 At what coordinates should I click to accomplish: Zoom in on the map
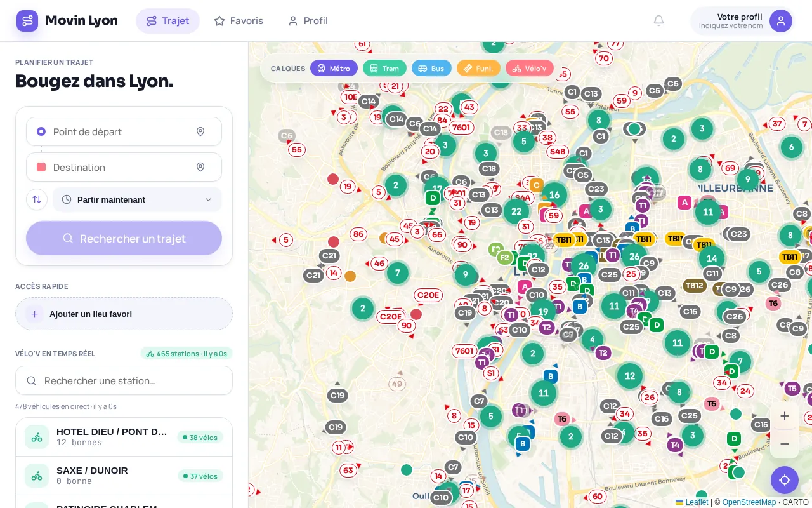[x=785, y=416]
